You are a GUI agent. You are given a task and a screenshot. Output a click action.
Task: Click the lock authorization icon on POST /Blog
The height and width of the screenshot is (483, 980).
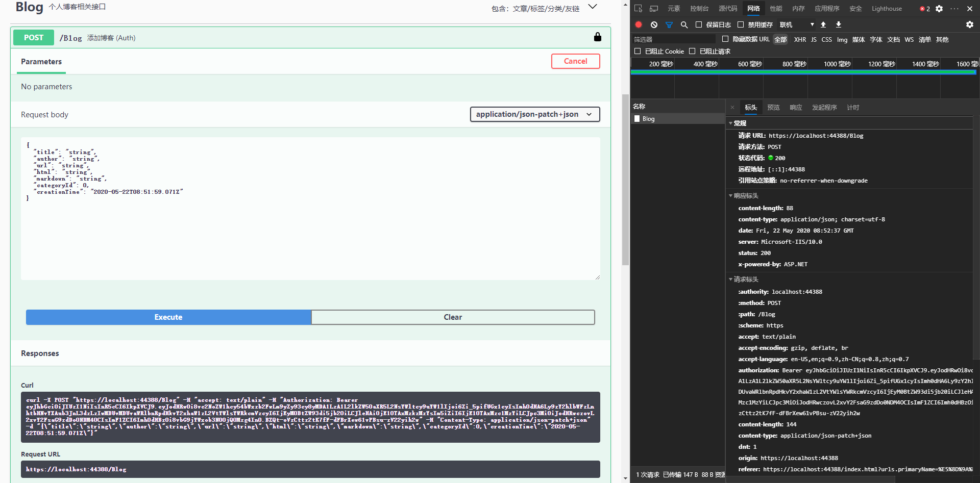click(x=598, y=37)
